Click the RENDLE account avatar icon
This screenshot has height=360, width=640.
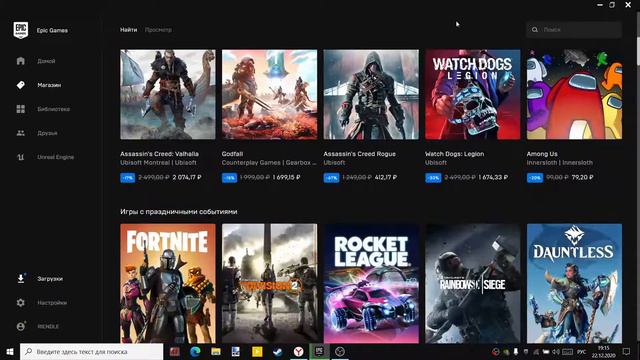(x=20, y=327)
